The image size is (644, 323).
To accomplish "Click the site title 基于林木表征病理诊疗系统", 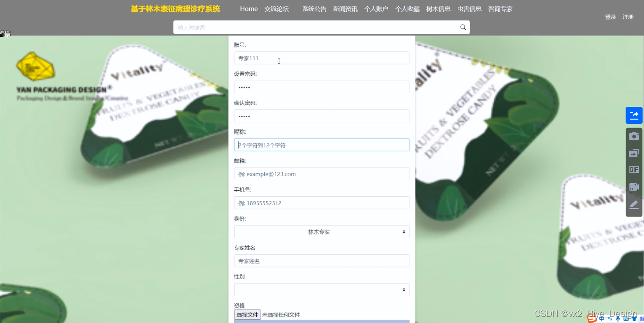I will (175, 9).
